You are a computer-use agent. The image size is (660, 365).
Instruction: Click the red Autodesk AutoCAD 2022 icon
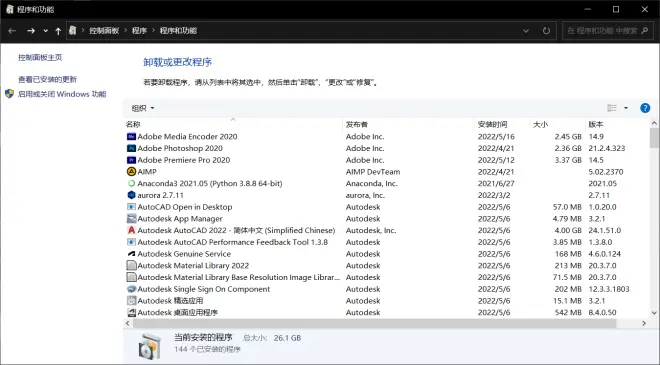click(x=131, y=230)
